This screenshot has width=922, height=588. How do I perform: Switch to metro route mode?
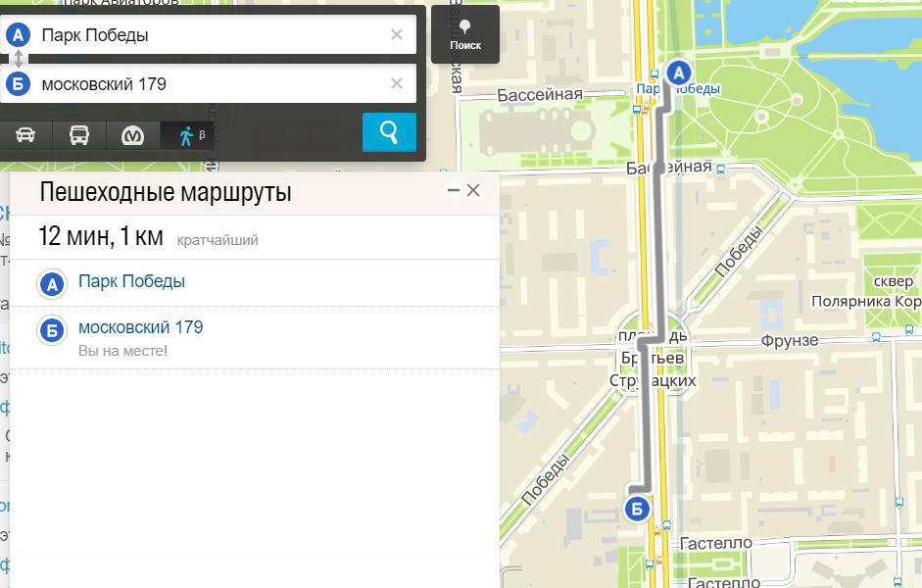[132, 135]
